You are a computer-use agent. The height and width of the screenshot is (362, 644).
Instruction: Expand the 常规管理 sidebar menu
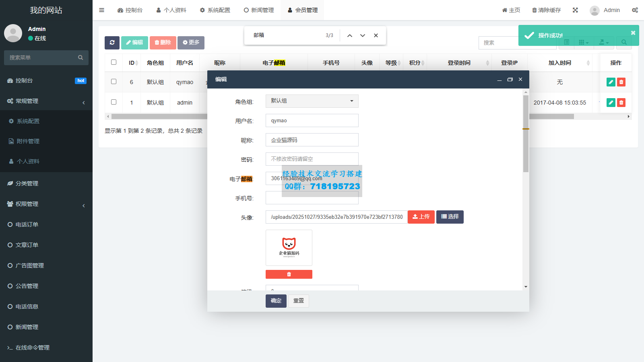pyautogui.click(x=46, y=101)
